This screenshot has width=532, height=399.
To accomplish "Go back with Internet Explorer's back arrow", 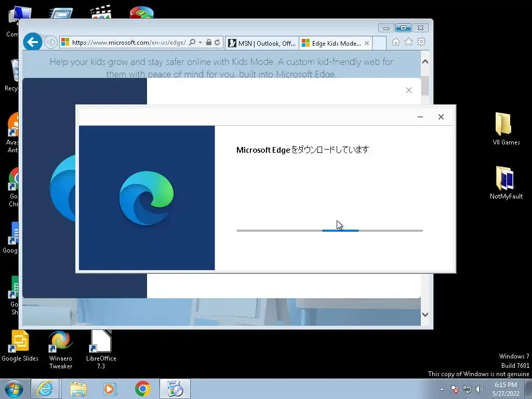I will [x=33, y=42].
